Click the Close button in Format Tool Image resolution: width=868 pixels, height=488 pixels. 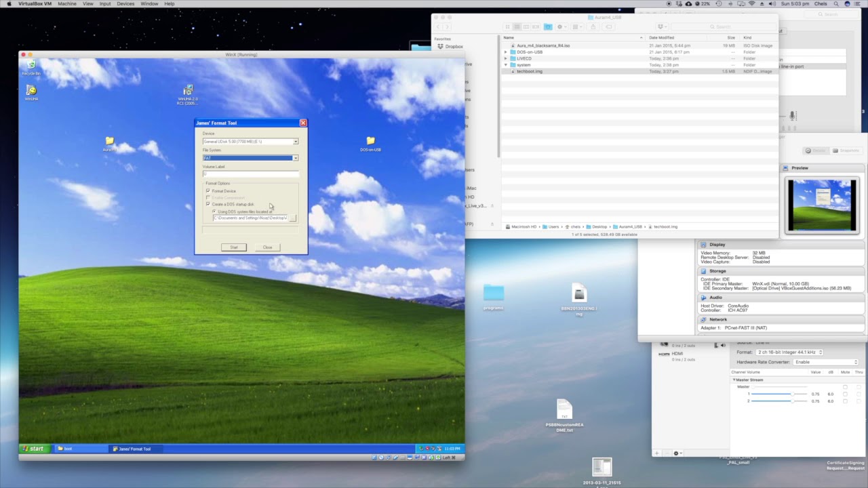[267, 247]
